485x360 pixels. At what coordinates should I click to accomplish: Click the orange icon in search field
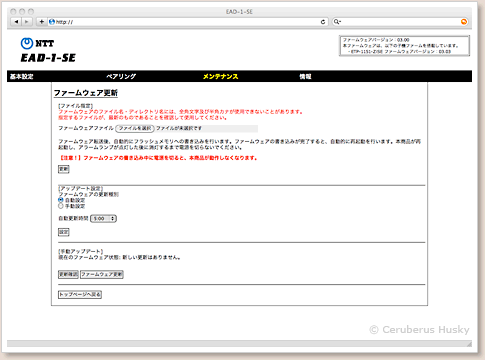point(464,22)
